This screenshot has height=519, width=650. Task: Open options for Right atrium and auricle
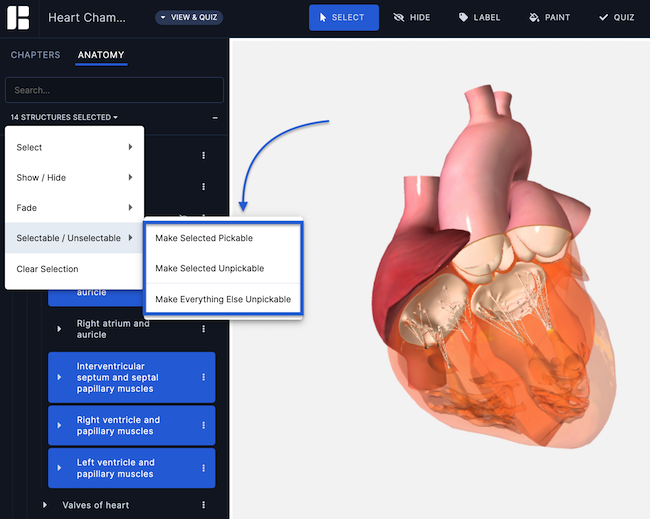(204, 329)
